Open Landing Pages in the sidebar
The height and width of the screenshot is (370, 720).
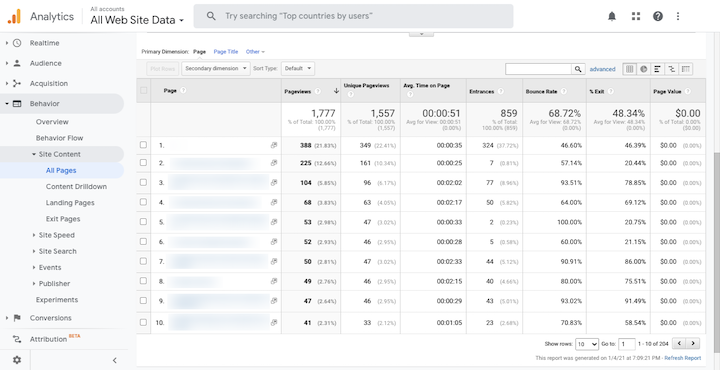coord(70,203)
